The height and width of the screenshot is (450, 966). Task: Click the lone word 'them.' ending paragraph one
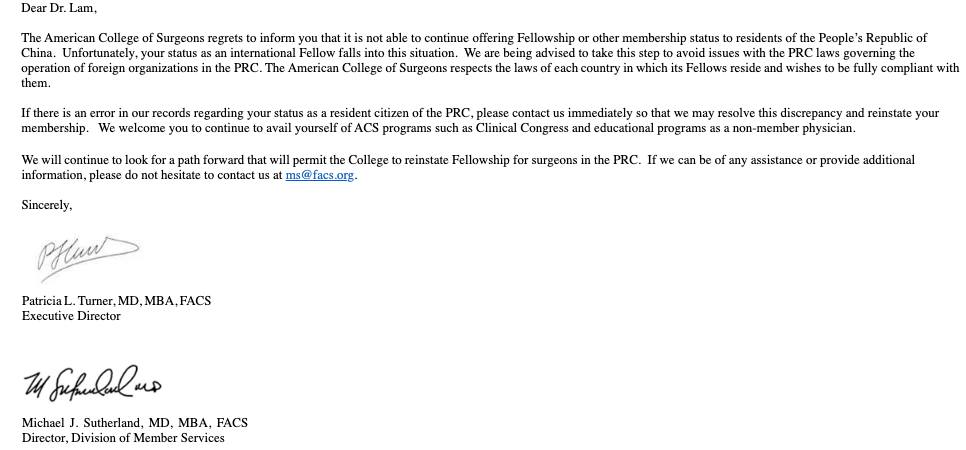click(36, 83)
